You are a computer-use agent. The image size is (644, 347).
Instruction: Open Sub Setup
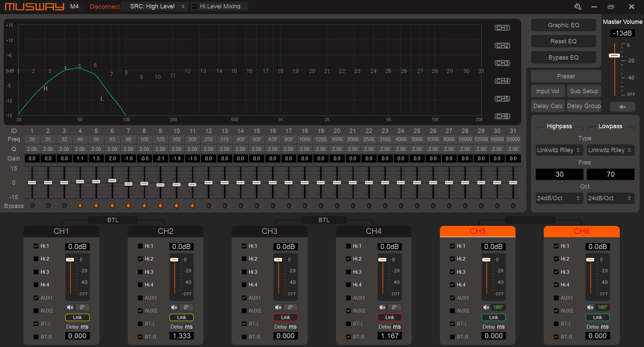coord(584,91)
